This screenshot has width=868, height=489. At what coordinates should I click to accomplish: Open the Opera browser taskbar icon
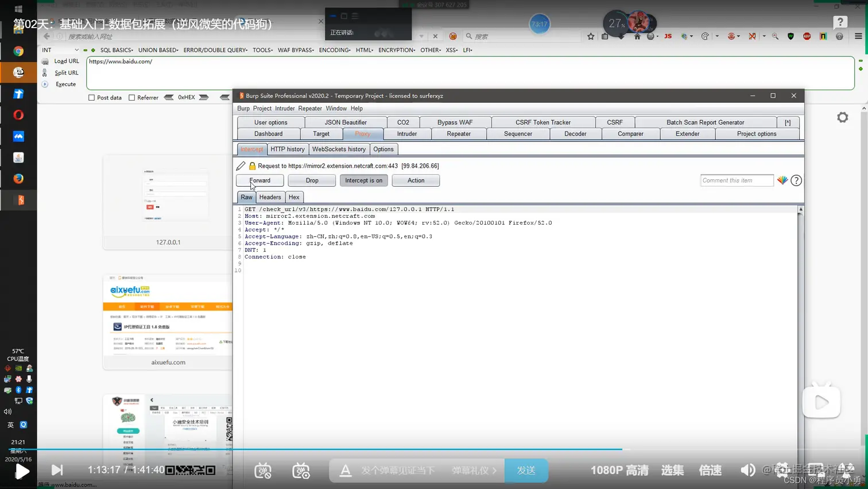(x=18, y=115)
